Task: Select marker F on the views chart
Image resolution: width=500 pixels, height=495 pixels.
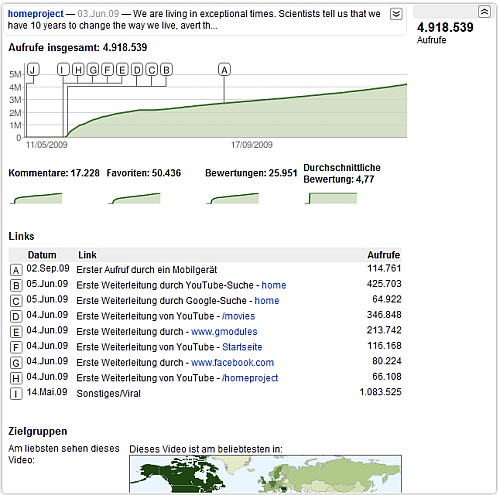Action: (107, 70)
